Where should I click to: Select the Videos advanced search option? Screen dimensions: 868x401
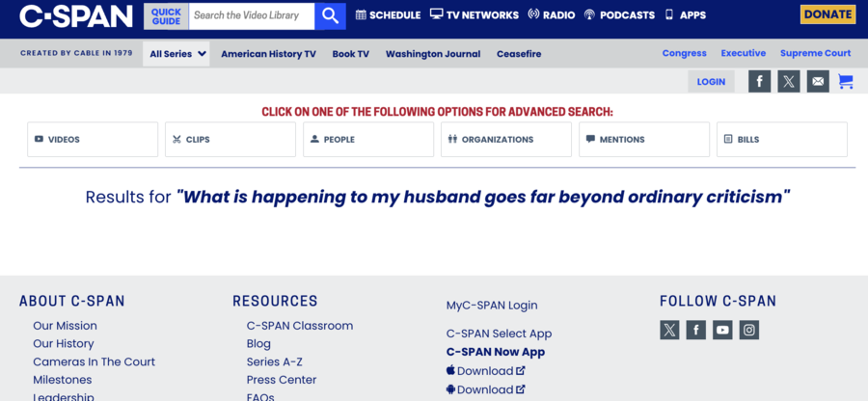click(x=93, y=140)
